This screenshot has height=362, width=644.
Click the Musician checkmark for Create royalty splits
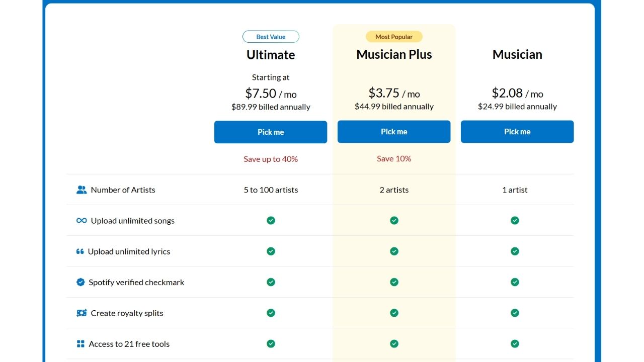[x=515, y=313]
